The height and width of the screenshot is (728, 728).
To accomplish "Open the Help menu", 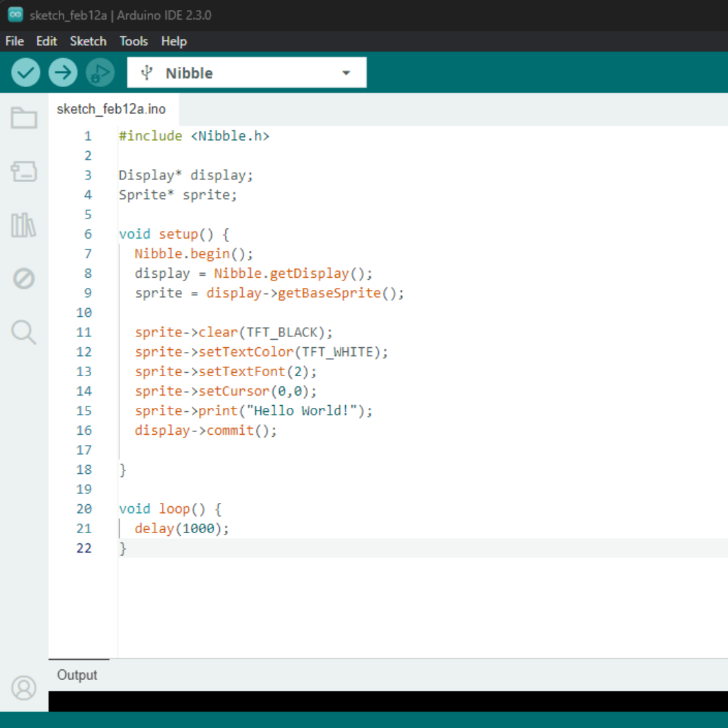I will click(x=174, y=41).
